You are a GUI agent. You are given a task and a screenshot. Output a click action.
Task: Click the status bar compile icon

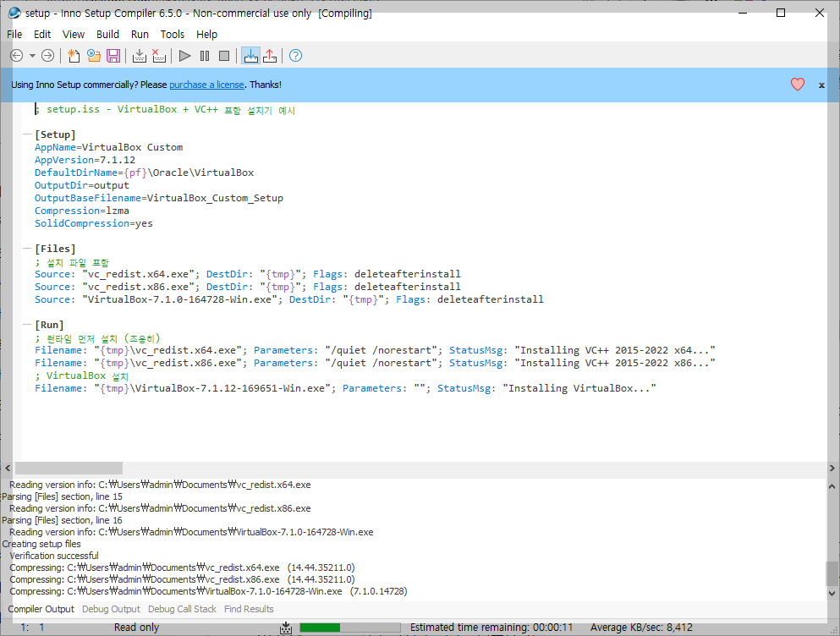click(x=286, y=628)
